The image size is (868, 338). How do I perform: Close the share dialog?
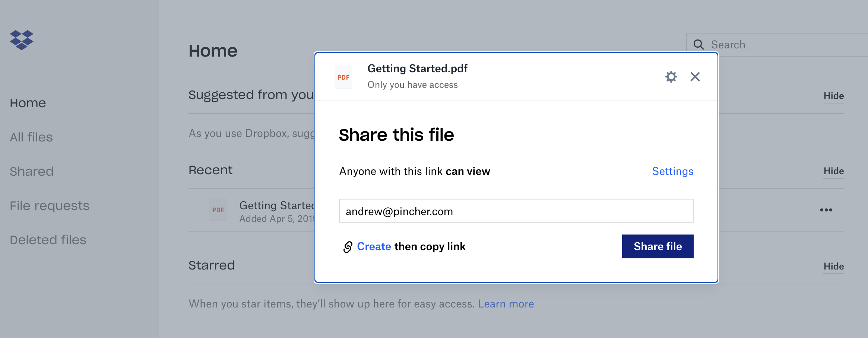[695, 77]
